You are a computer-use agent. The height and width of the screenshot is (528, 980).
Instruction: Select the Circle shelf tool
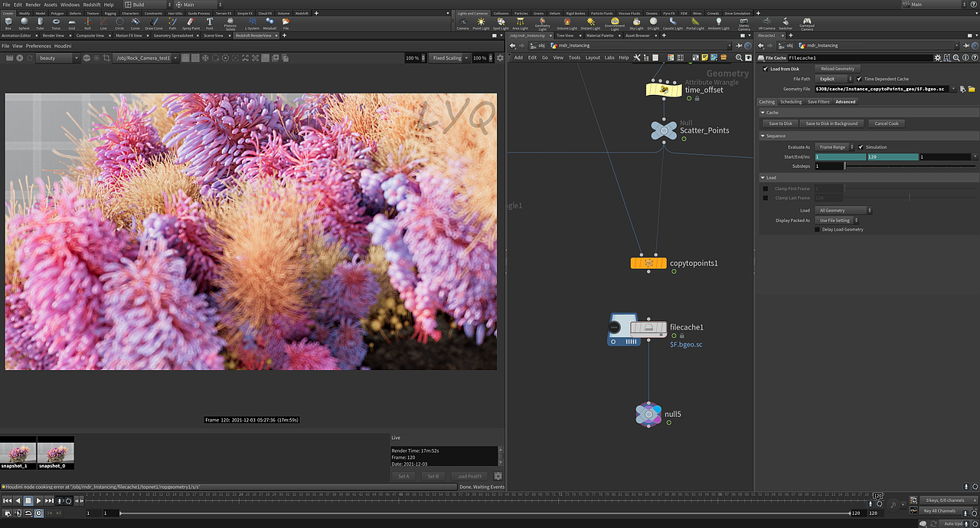coord(119,23)
